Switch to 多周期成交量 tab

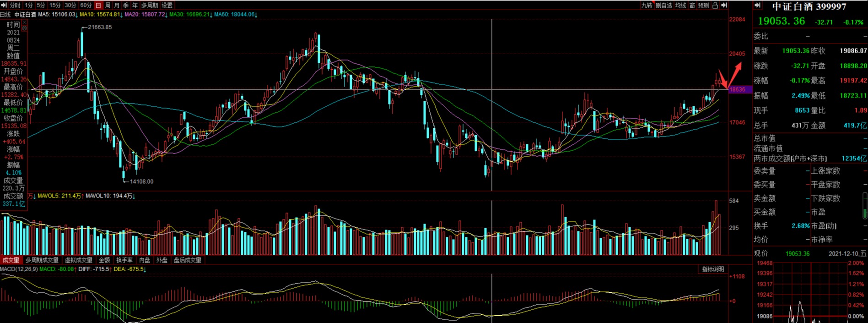42,260
